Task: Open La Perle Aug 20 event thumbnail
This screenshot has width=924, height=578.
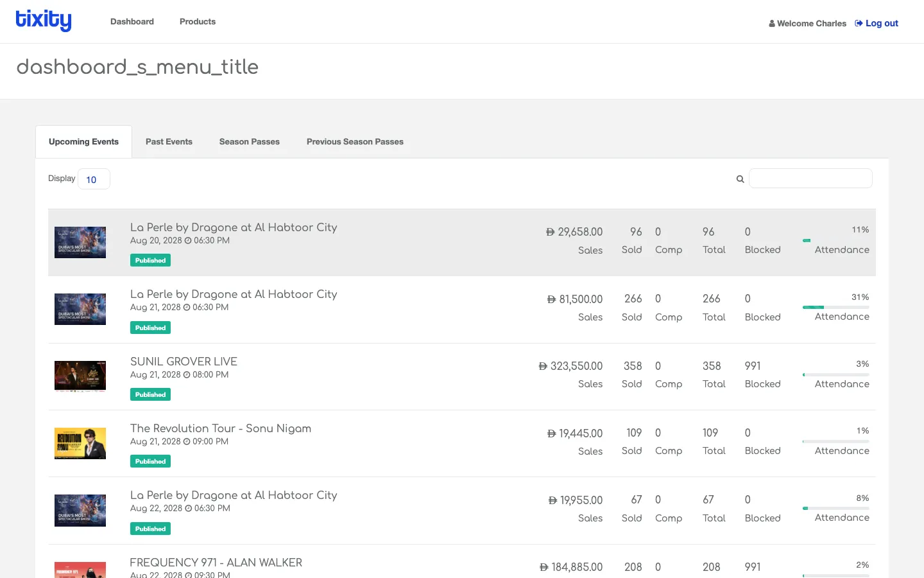Action: [x=80, y=242]
